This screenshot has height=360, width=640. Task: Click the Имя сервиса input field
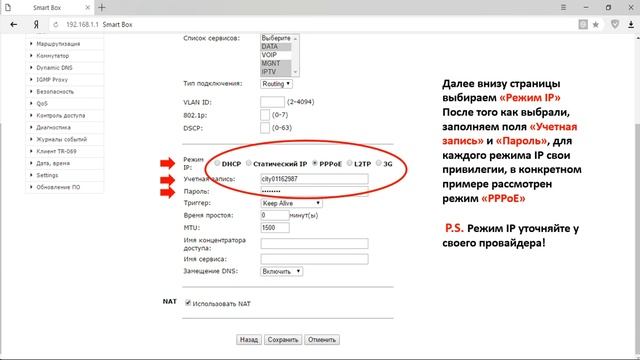pyautogui.click(x=314, y=259)
